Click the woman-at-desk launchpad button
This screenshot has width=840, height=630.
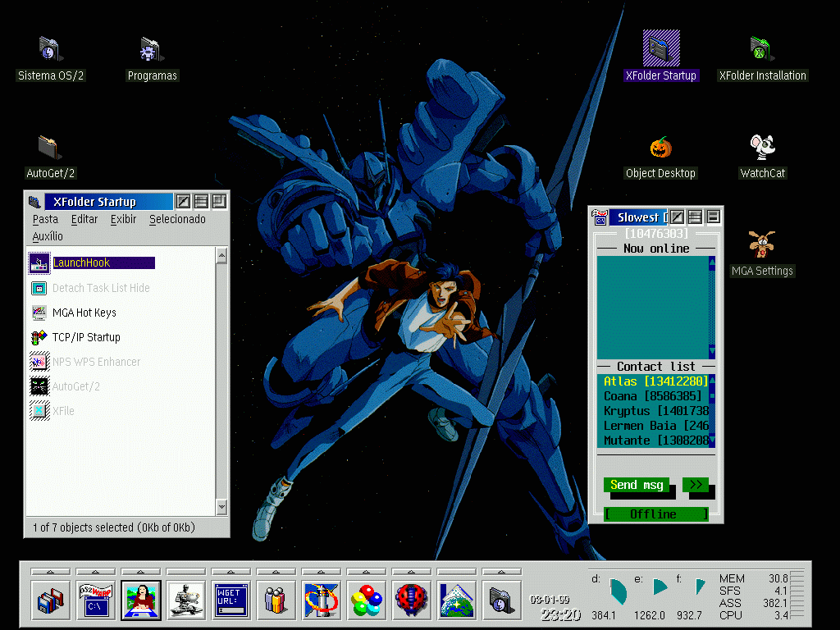140,600
